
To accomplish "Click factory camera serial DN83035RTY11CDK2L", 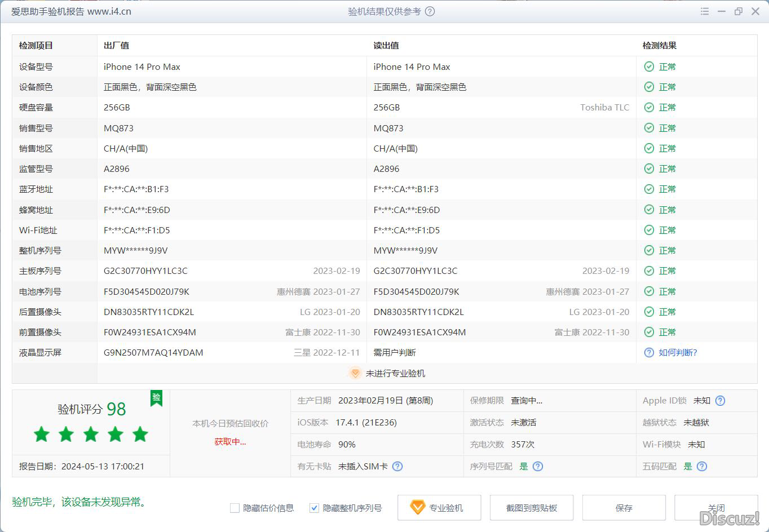I will pyautogui.click(x=149, y=312).
